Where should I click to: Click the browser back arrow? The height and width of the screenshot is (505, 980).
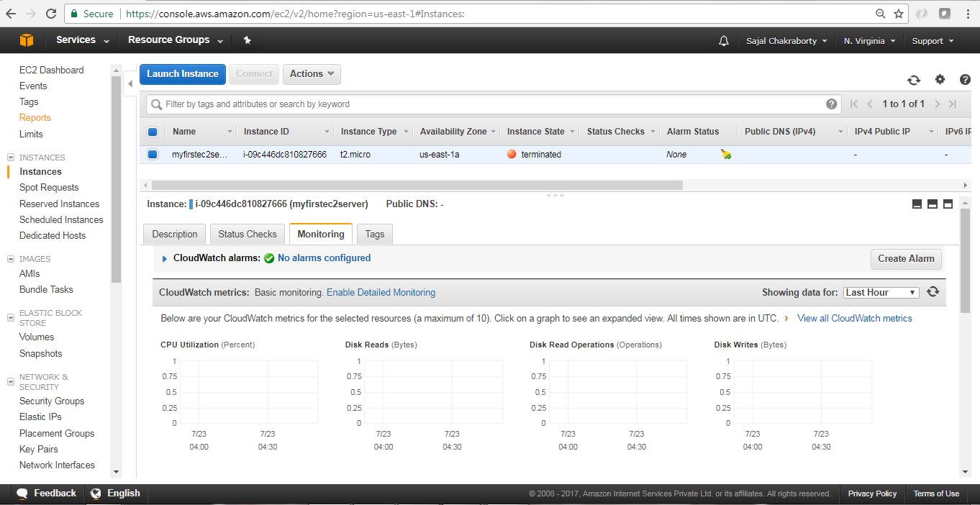click(11, 14)
